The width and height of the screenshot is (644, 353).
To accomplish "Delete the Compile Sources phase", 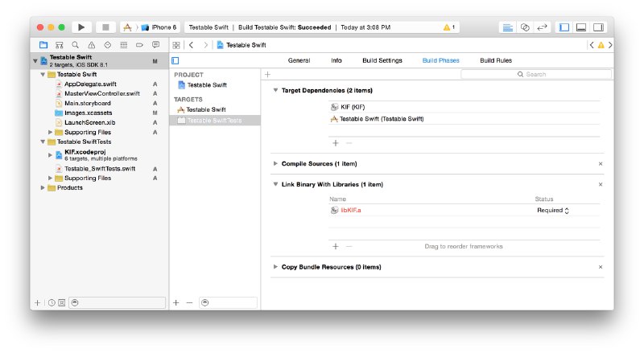I will click(x=601, y=164).
